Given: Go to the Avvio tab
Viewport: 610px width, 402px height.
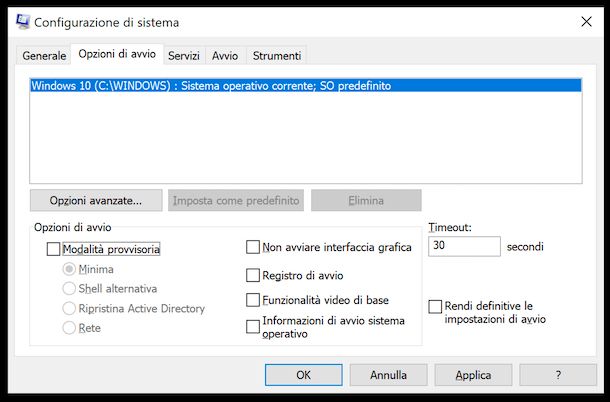Looking at the screenshot, I should 225,56.
